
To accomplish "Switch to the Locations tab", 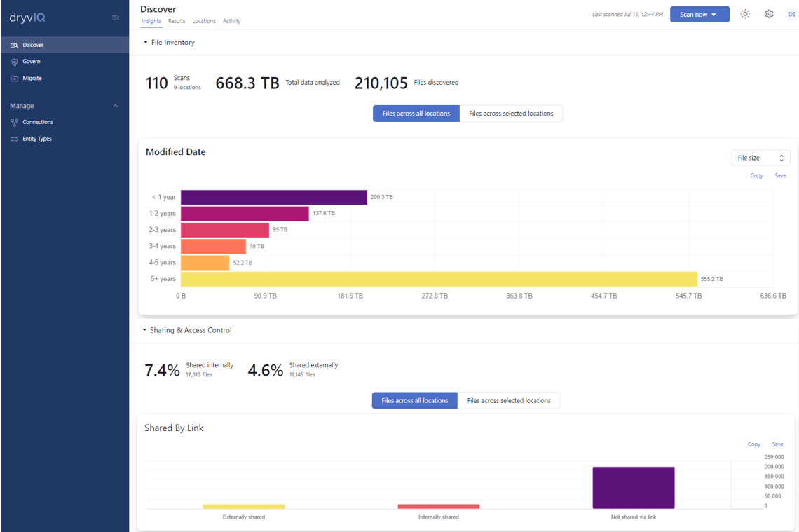I will click(204, 21).
